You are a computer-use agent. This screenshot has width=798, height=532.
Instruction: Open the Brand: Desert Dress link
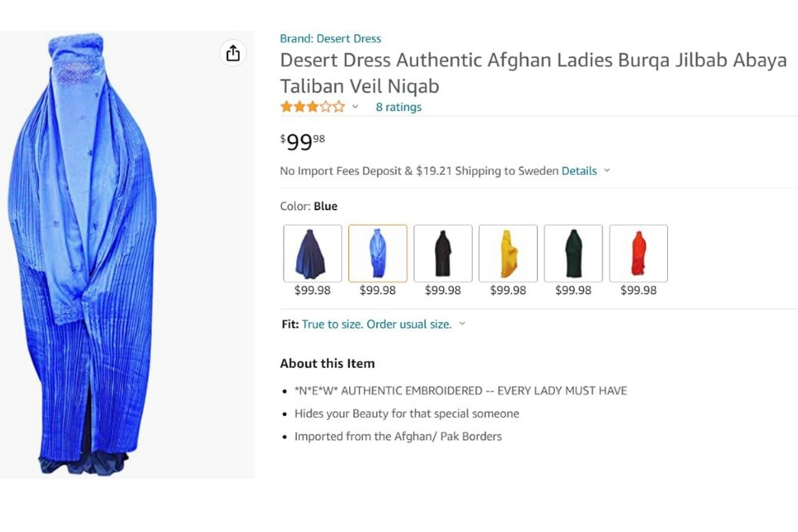330,38
